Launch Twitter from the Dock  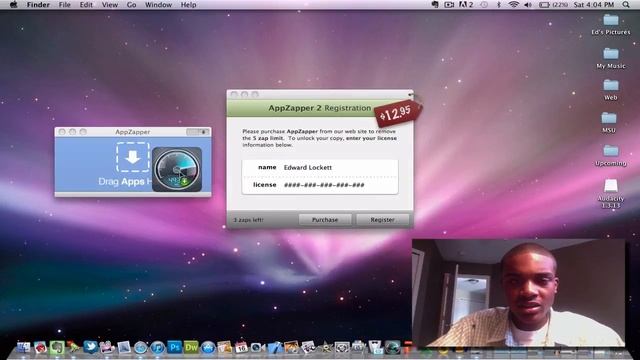[x=90, y=347]
